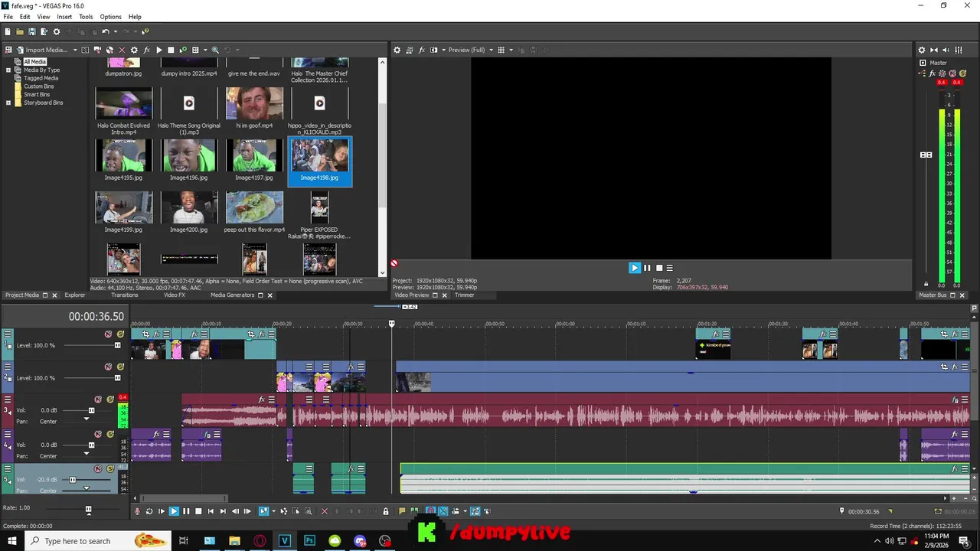This screenshot has width=980, height=551.
Task: Open Project Properties gear in main toolbar
Action: [57, 31]
